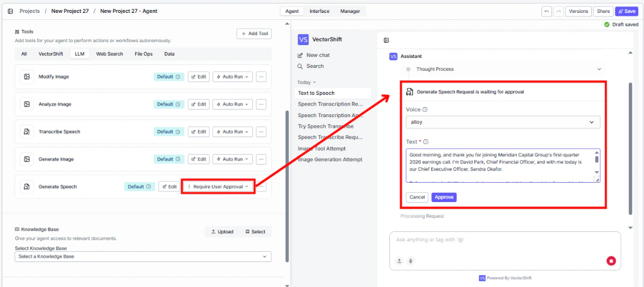The height and width of the screenshot is (287, 644).
Task: Open the Voice dropdown showing alloy
Action: 503,122
